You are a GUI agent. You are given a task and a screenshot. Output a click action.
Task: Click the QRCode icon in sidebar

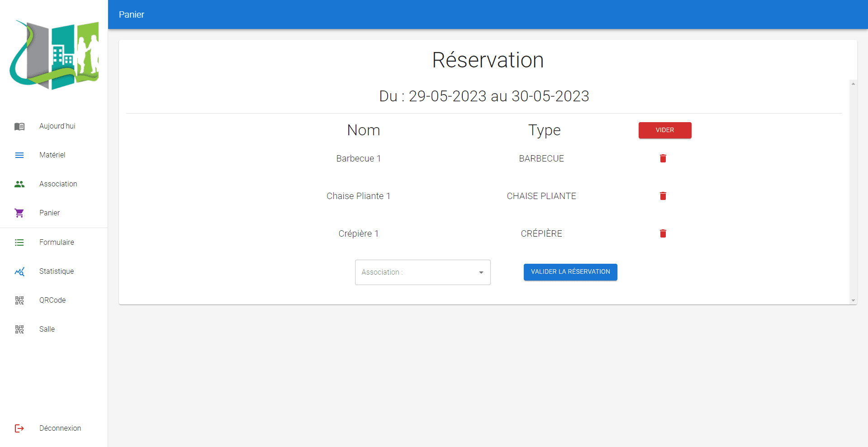coord(19,300)
